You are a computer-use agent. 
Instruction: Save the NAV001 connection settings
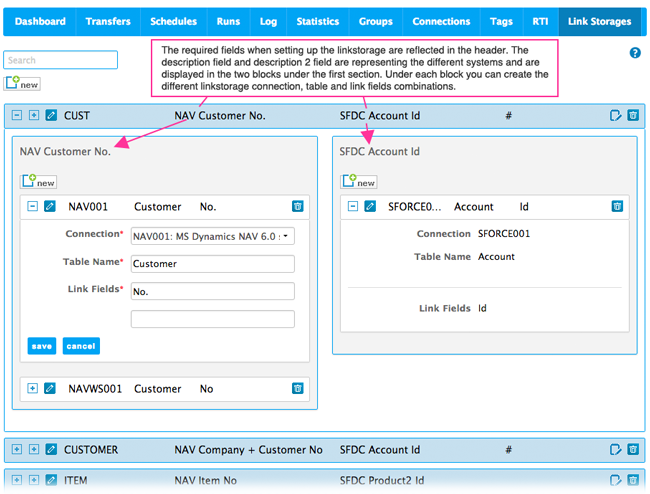42,346
